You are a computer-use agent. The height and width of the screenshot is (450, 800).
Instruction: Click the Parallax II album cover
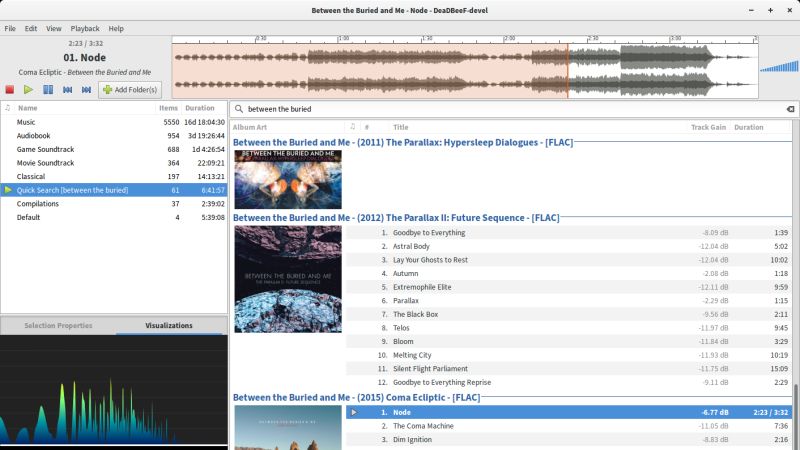pyautogui.click(x=288, y=279)
